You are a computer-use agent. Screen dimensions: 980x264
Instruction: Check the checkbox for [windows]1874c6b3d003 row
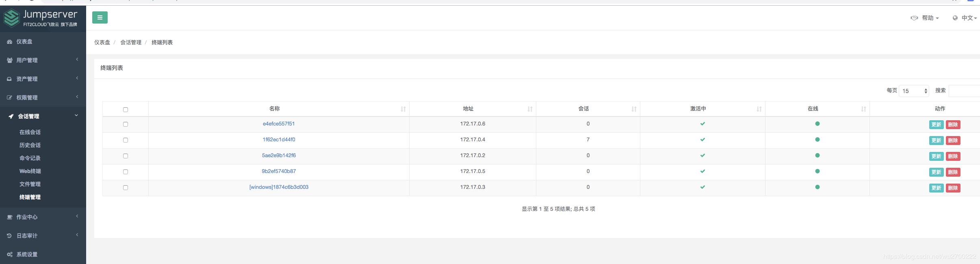point(126,188)
